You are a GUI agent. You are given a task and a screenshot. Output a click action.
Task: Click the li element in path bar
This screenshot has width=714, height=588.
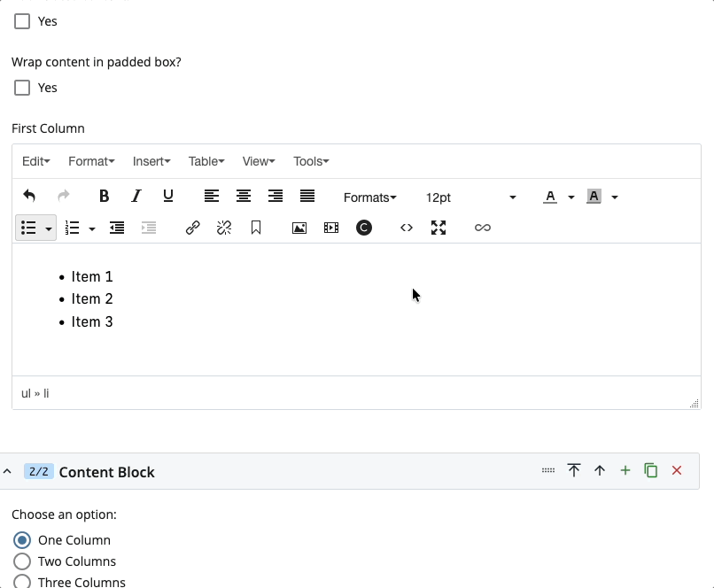[46, 393]
